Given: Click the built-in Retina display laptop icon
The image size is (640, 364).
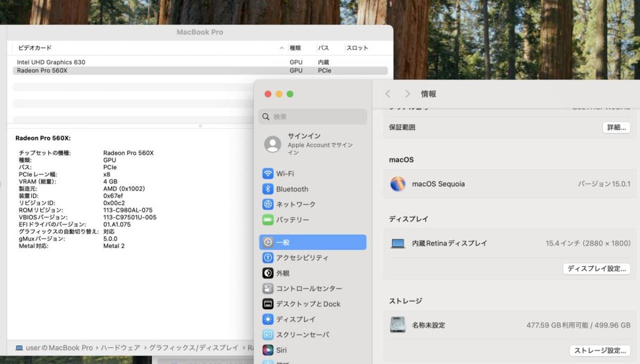Looking at the screenshot, I should [x=398, y=243].
